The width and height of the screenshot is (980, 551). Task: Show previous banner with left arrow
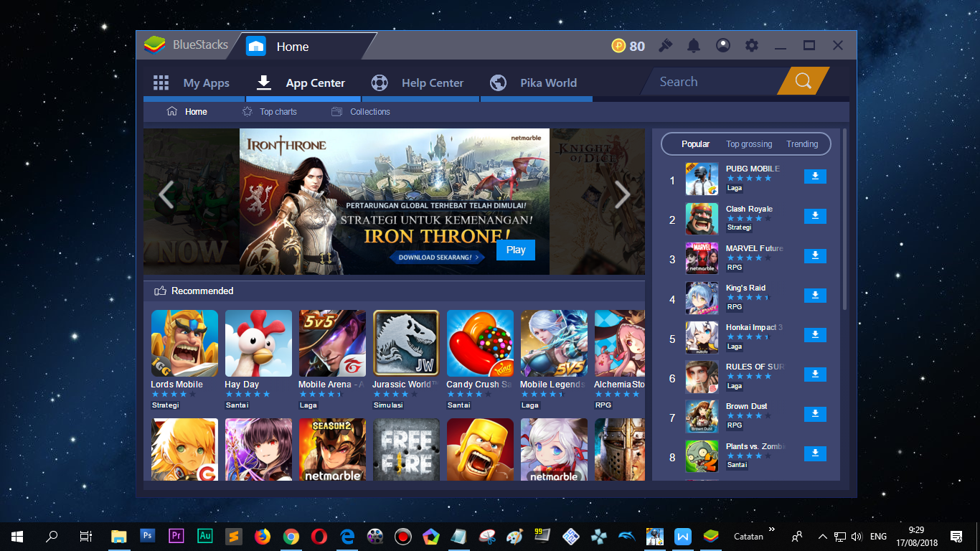166,194
